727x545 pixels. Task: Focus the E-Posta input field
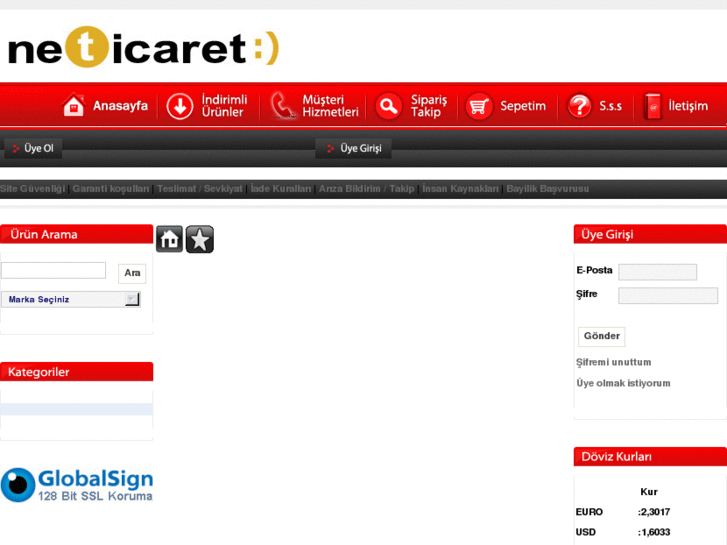(657, 272)
